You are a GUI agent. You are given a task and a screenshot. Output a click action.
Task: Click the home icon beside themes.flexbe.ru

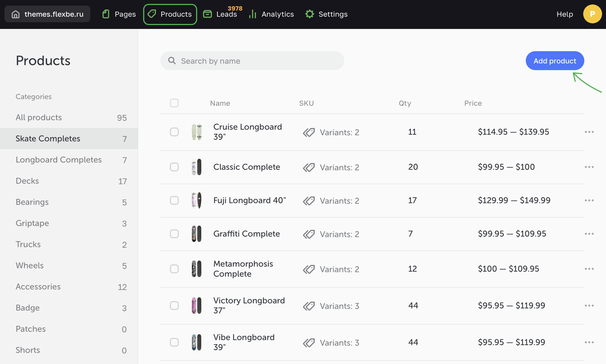coord(15,14)
